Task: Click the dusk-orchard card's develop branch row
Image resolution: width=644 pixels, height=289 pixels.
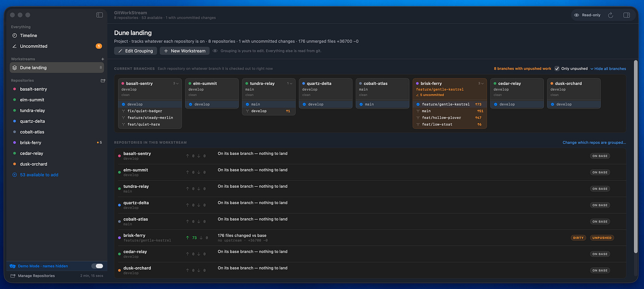Action: tap(574, 104)
